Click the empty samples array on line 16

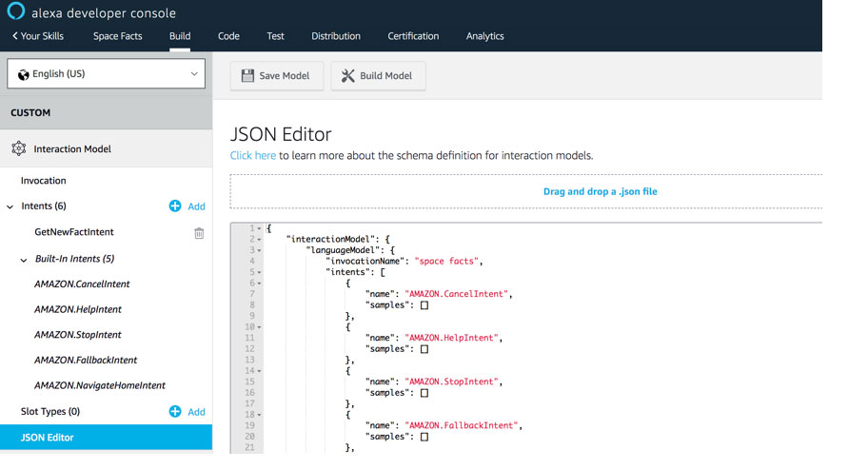[x=424, y=393]
